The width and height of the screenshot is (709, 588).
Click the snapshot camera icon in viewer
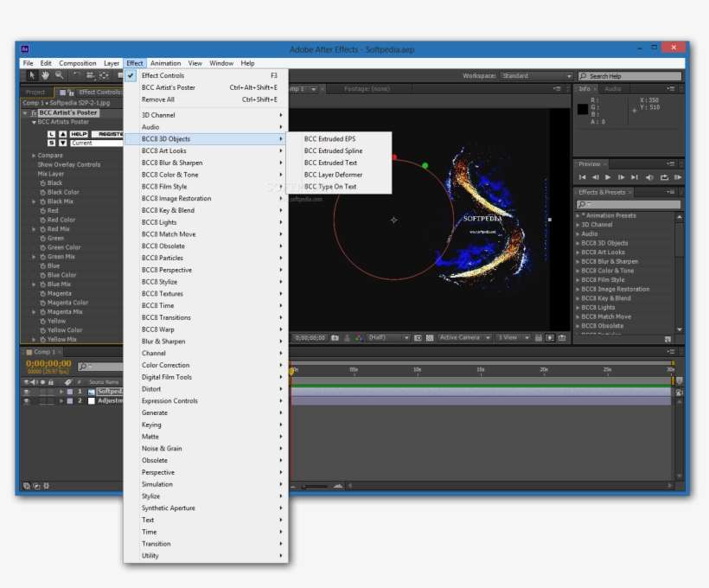[335, 338]
